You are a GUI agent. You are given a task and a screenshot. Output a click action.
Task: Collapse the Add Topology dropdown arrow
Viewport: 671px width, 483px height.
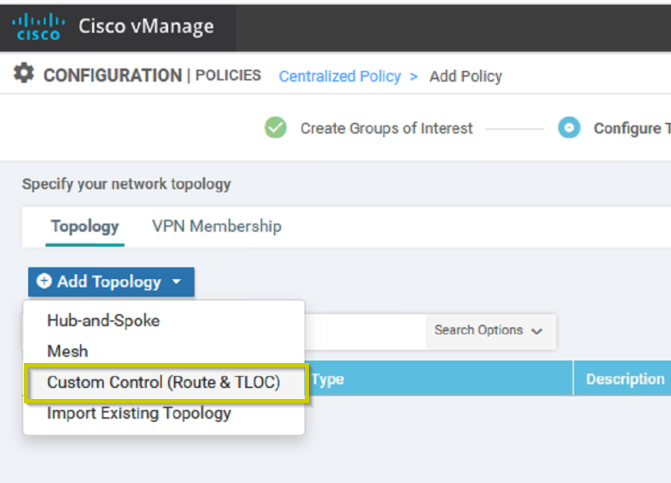tap(177, 282)
